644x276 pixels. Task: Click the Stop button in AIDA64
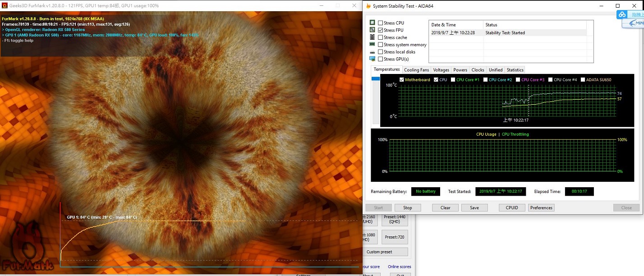(408, 208)
